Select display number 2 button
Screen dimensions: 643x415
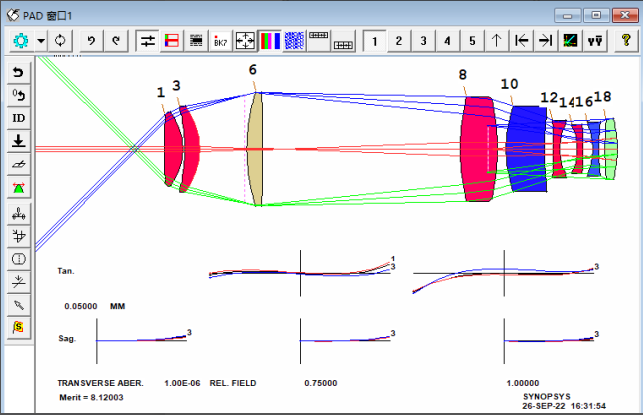click(399, 41)
